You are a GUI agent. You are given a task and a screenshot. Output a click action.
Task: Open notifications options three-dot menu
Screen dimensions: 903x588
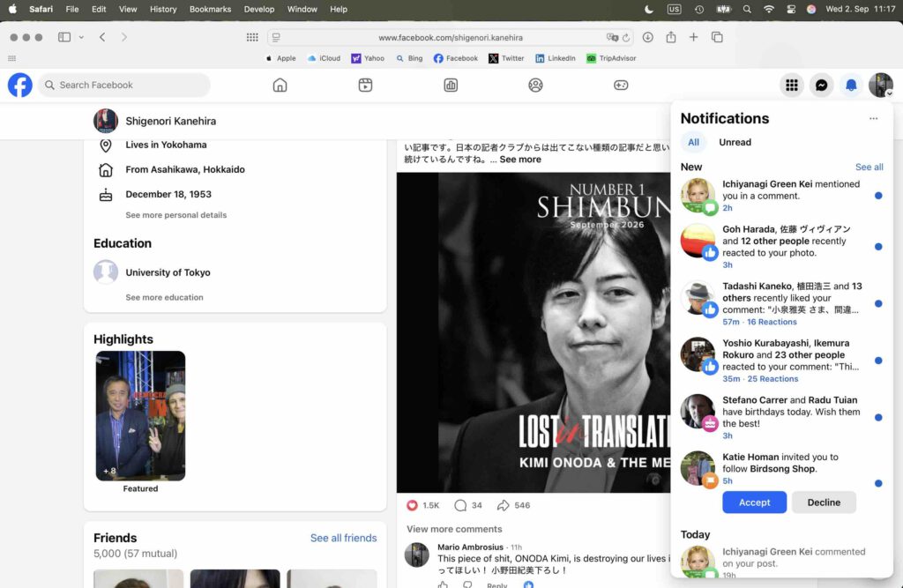click(x=873, y=119)
